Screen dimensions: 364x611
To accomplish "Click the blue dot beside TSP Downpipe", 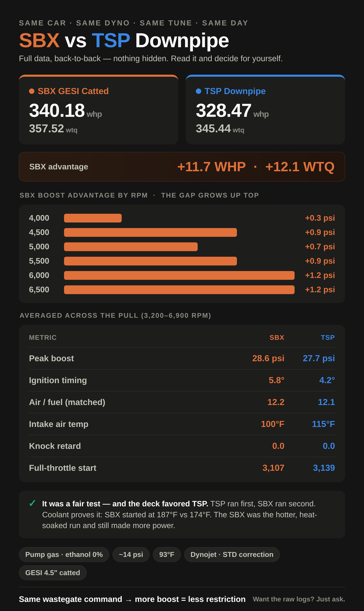I will click(198, 91).
